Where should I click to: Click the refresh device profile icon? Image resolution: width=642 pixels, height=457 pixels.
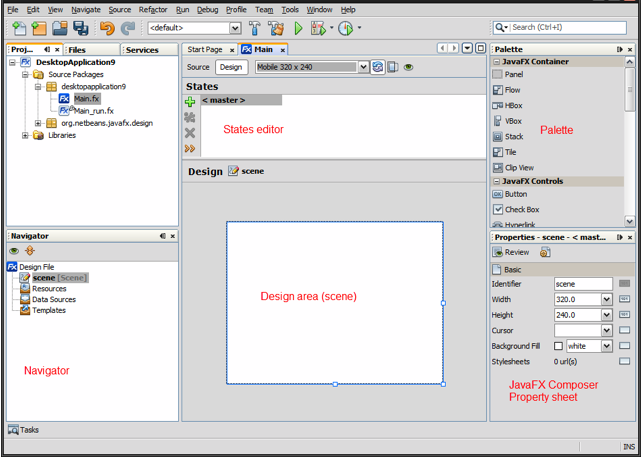tap(378, 67)
